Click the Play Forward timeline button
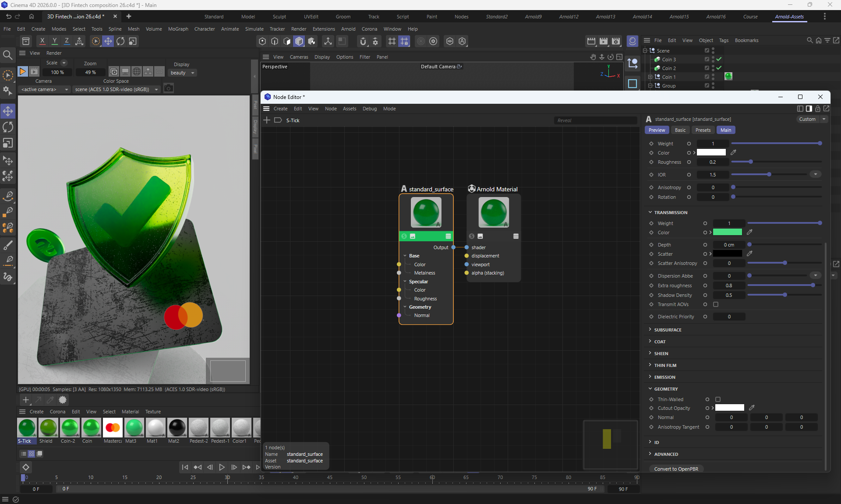 (x=222, y=467)
